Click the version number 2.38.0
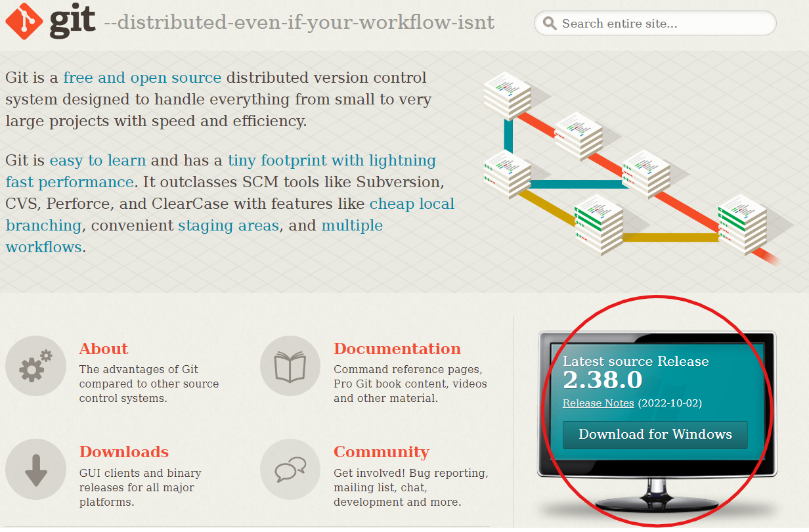The height and width of the screenshot is (532, 809). [x=603, y=380]
